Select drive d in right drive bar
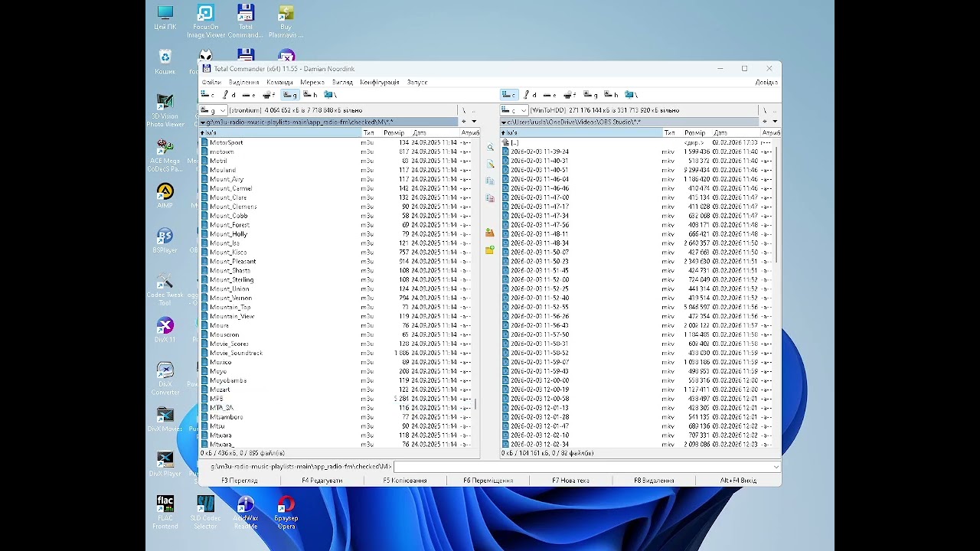 (x=529, y=95)
